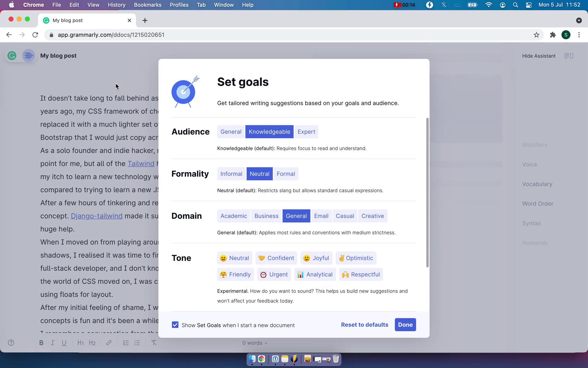
Task: Expand the word count menu arrow
Action: [x=266, y=343]
